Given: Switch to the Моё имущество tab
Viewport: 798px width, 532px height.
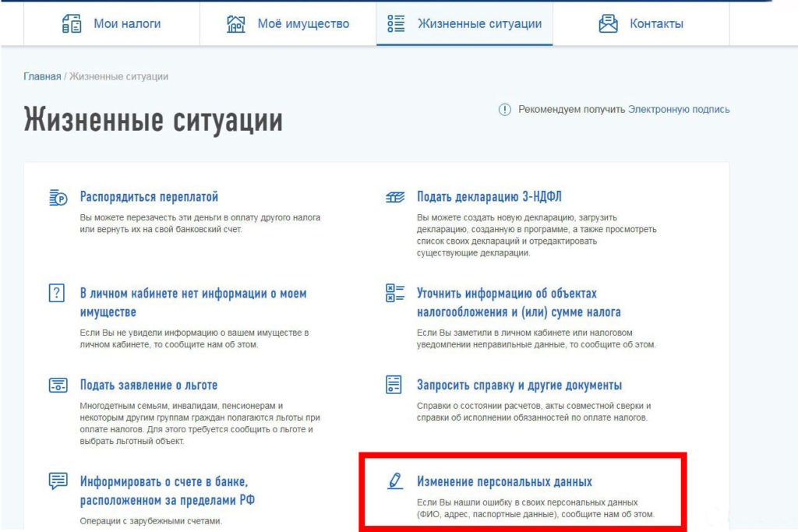Looking at the screenshot, I should tap(303, 23).
